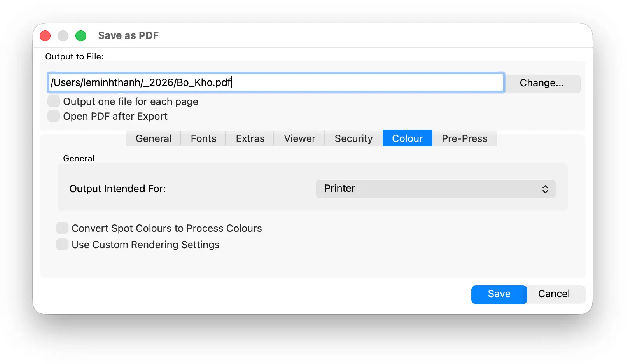Viewport: 644px width, 364px height.
Task: Click Change... to pick output file
Action: (x=542, y=83)
